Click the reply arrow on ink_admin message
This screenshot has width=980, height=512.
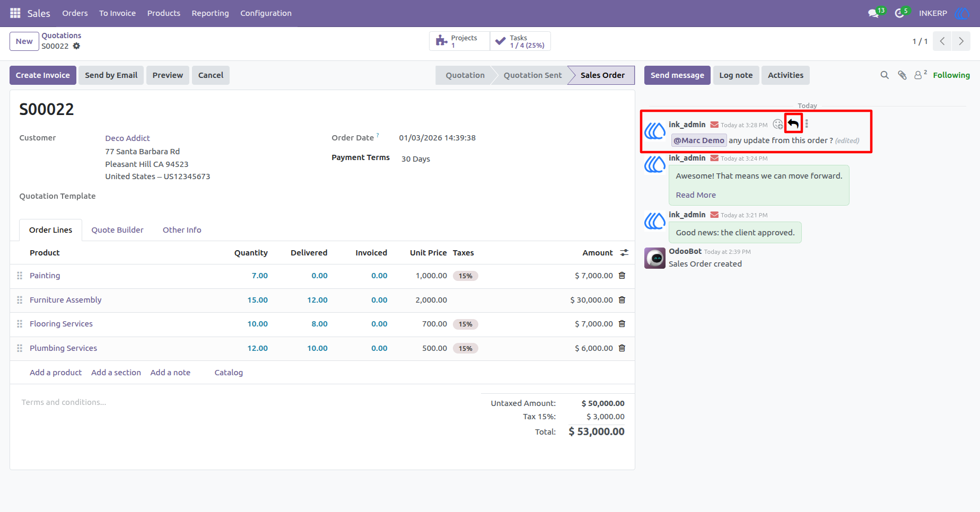click(x=793, y=124)
